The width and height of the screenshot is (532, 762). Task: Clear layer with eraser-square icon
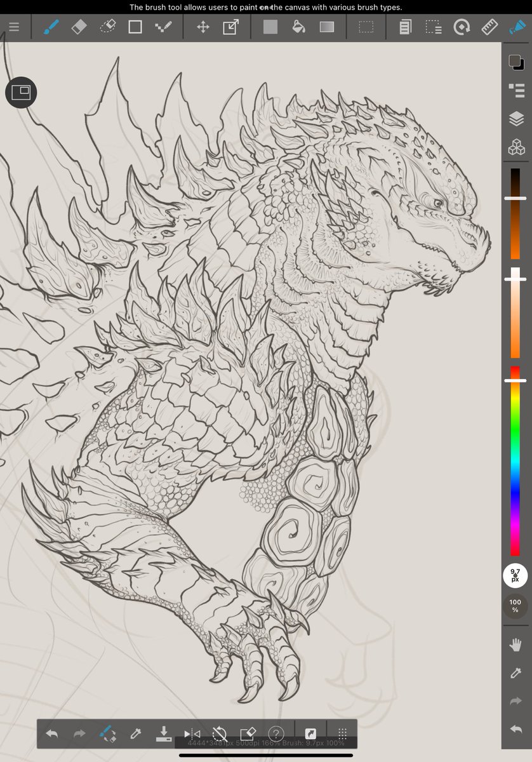tap(248, 734)
